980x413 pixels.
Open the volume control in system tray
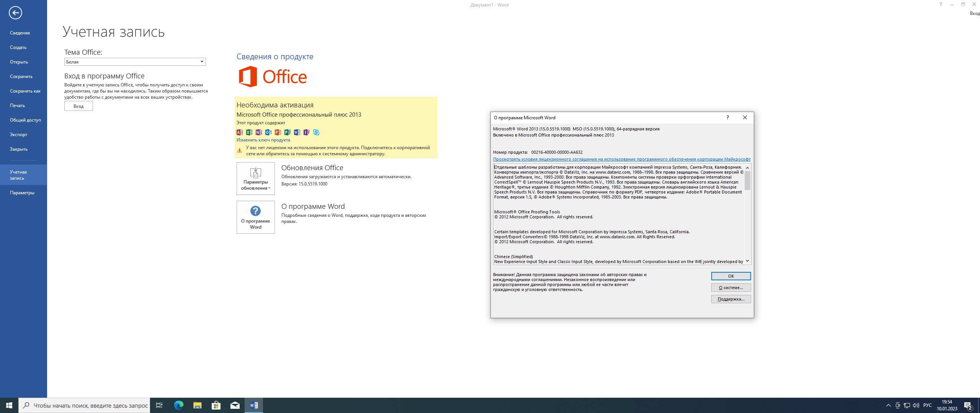pos(916,405)
